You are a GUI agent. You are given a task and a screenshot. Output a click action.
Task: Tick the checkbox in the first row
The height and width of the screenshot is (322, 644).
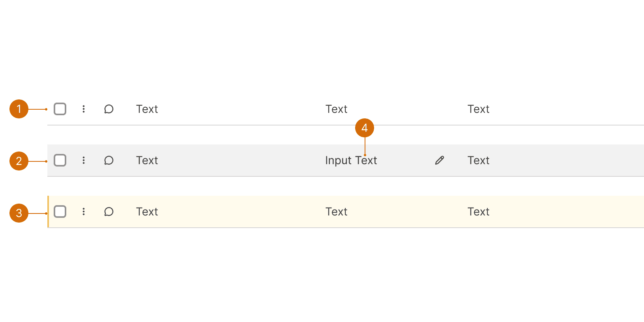60,109
